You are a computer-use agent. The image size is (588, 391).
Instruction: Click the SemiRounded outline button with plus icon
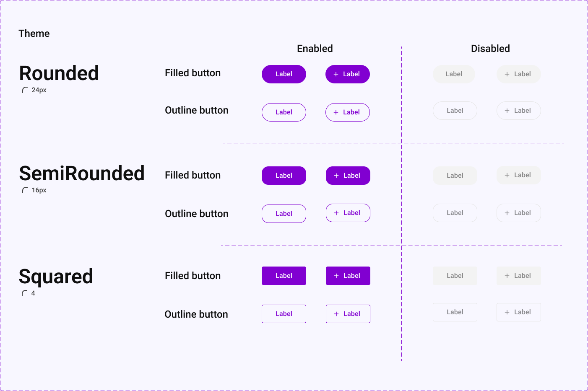pos(348,213)
